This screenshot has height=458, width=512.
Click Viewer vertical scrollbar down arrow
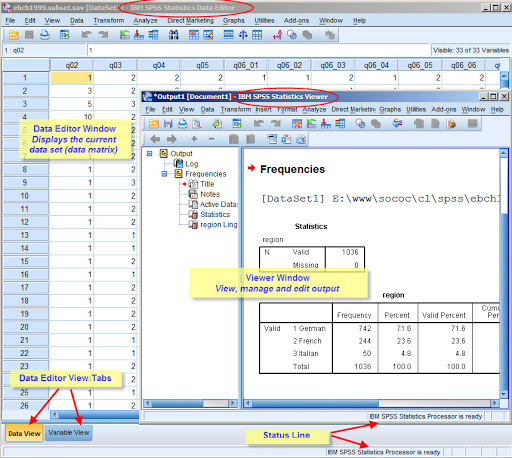click(503, 394)
